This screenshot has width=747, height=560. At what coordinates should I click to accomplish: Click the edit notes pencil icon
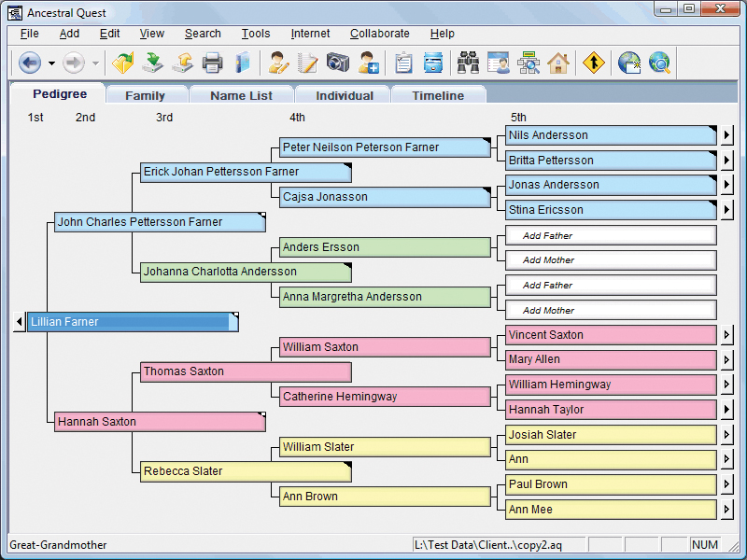[307, 63]
